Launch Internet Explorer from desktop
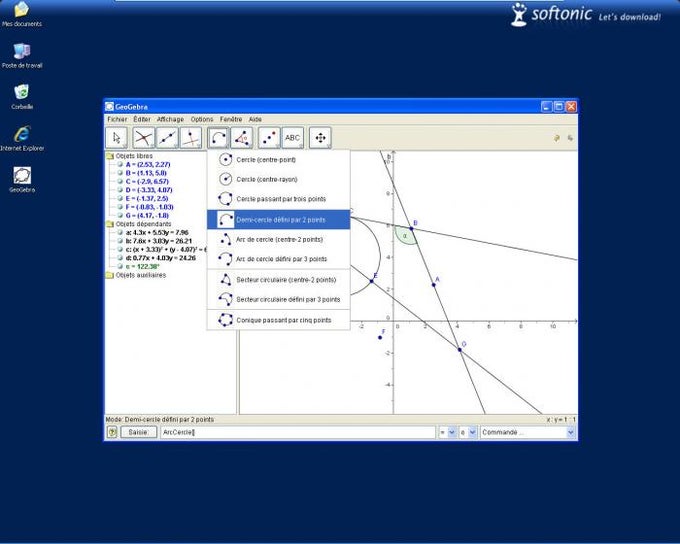Screen dimensions: 680x544 click(x=22, y=138)
